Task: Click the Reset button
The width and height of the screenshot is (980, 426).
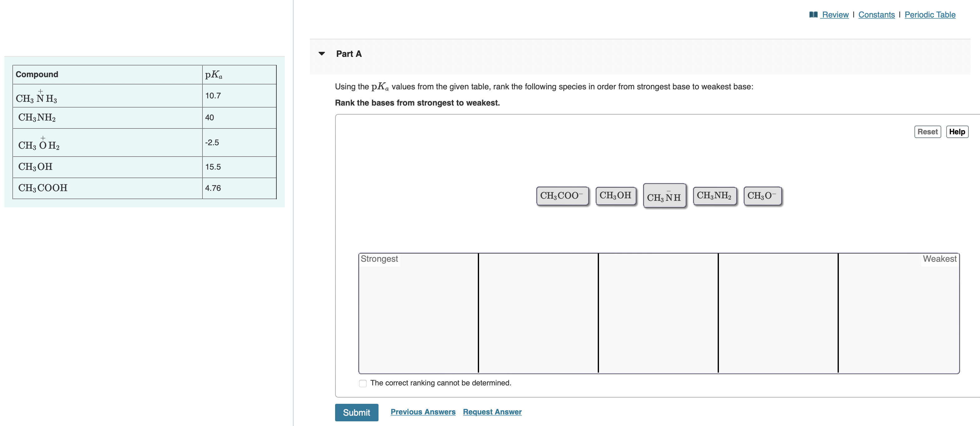Action: click(927, 131)
